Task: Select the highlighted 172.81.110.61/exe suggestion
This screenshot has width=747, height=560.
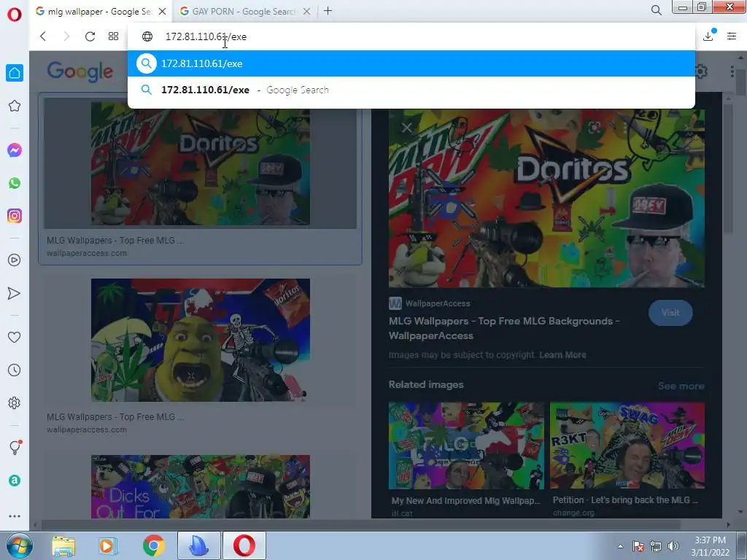Action: click(x=411, y=63)
